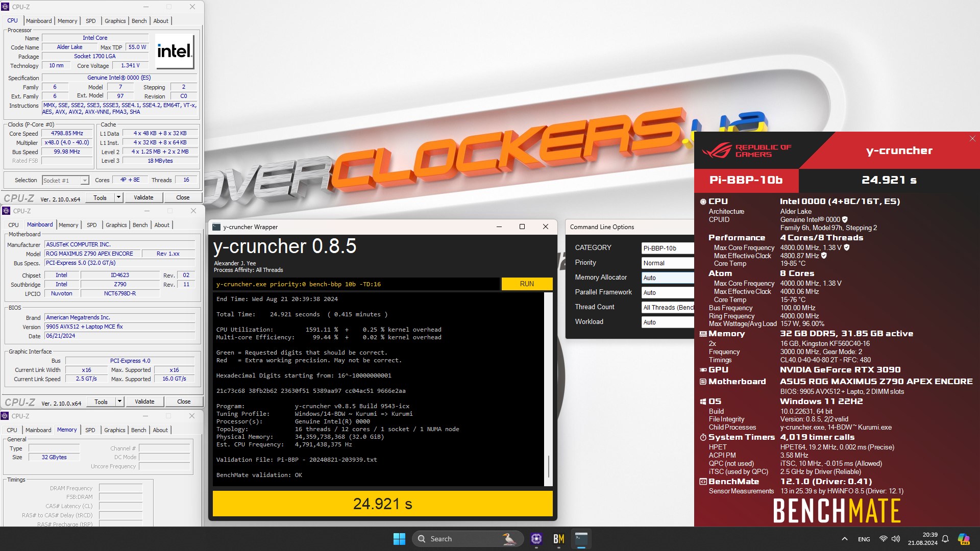Click the CPU section icon in BenchMate
This screenshot has height=551, width=980.
[x=703, y=202]
